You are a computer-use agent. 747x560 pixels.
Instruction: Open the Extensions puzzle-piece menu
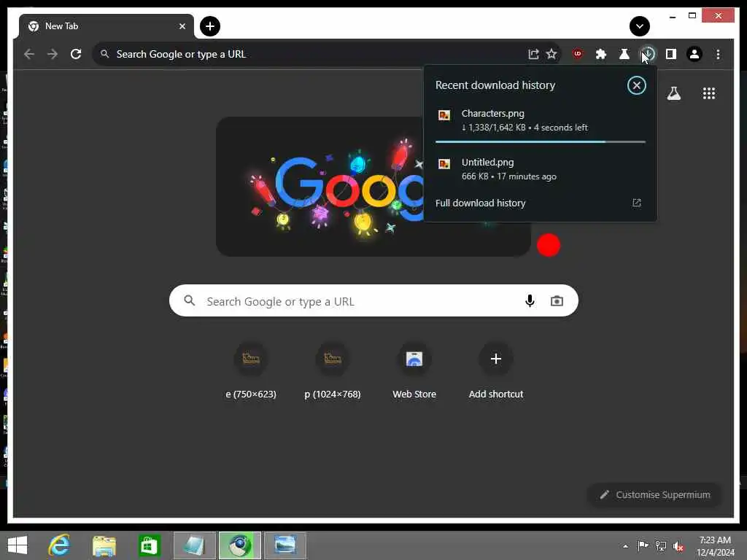point(601,54)
